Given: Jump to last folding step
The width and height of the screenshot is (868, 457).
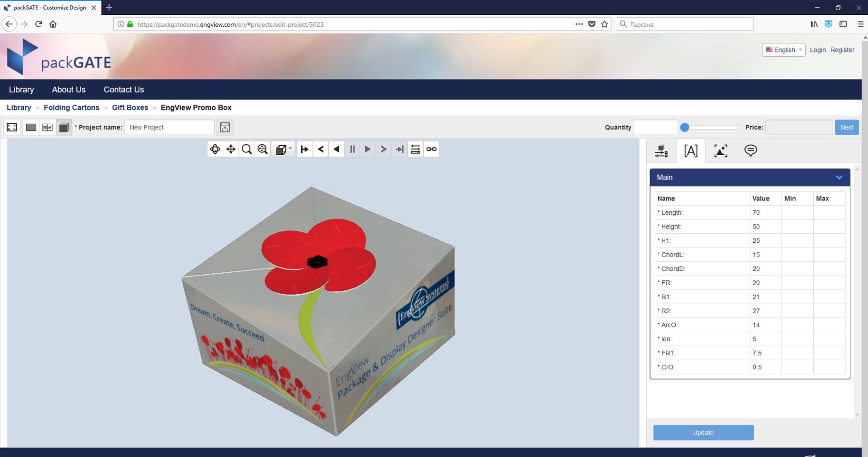Looking at the screenshot, I should point(400,149).
